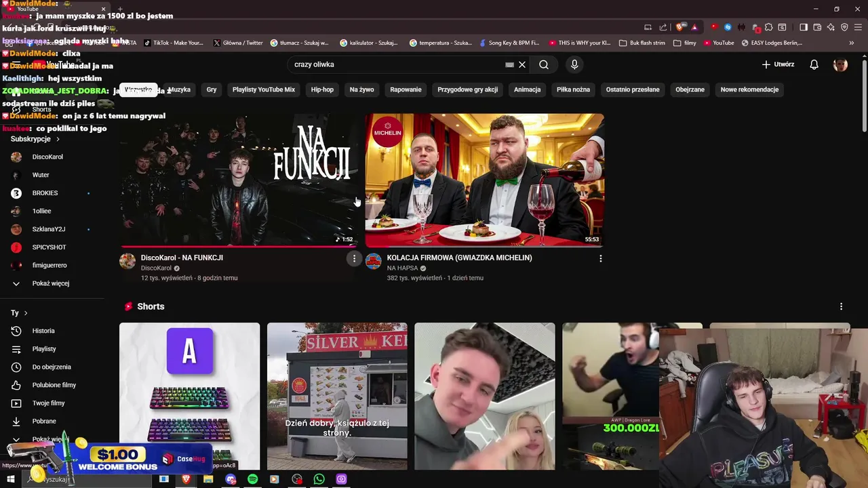Open the Brave Wallet icon
This screenshot has height=488, width=868.
coord(817,27)
